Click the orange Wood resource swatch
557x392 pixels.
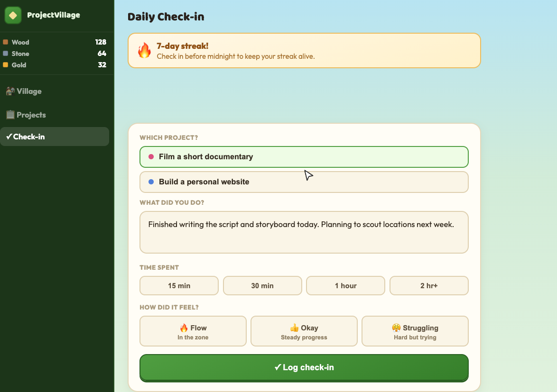(5, 42)
